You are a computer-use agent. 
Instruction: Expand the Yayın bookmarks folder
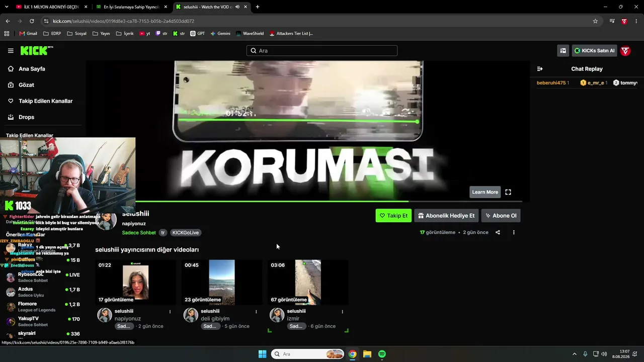click(101, 34)
